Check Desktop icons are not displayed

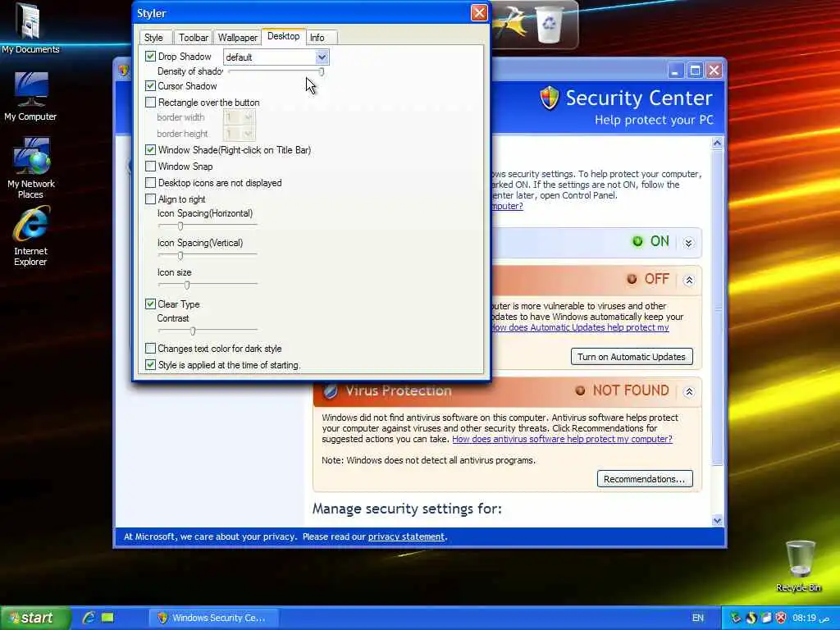click(151, 183)
